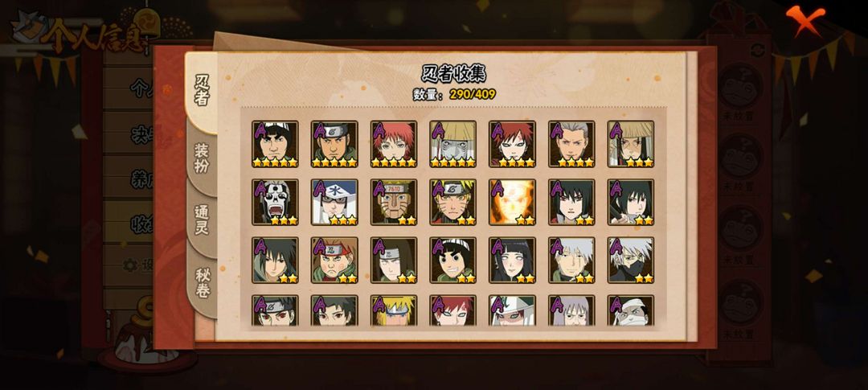Image resolution: width=868 pixels, height=390 pixels.
Task: Pick the Mizukage 水 hat ninja
Action: (x=334, y=202)
